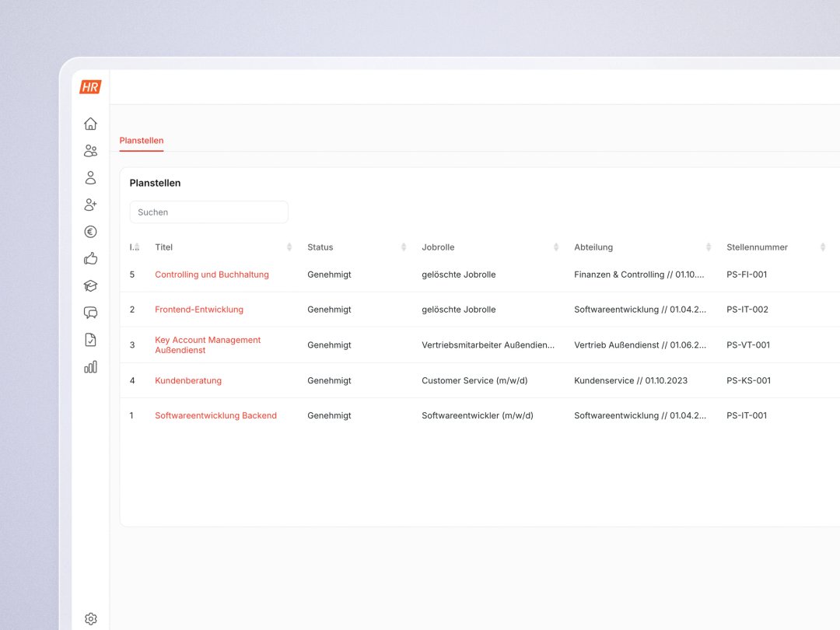Image resolution: width=840 pixels, height=630 pixels.
Task: Click stellennummer PS-IT-002 cell
Action: (747, 309)
